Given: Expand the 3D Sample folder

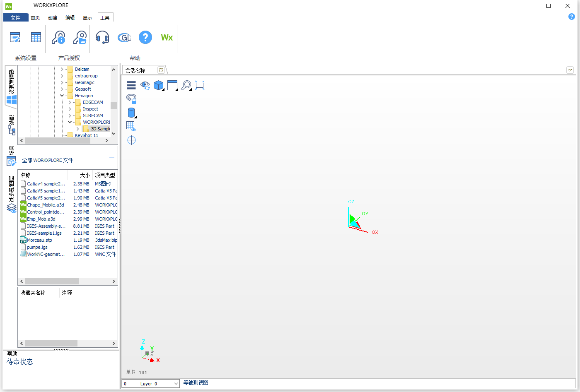Looking at the screenshot, I should (77, 129).
